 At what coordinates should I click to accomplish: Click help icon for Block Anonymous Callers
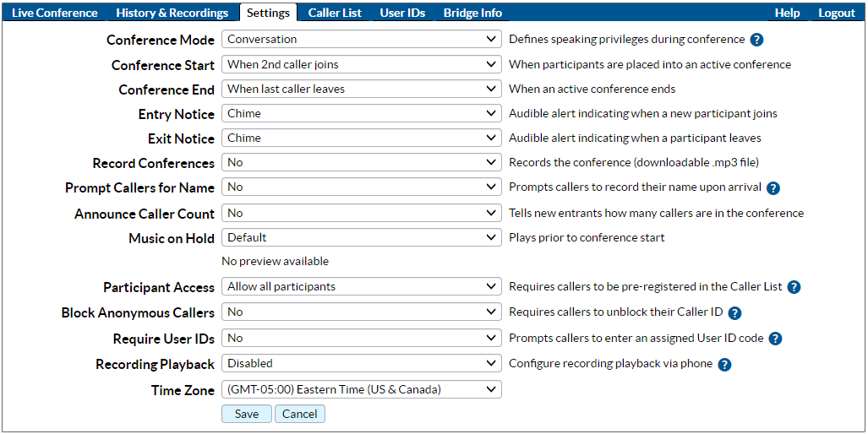click(x=734, y=313)
